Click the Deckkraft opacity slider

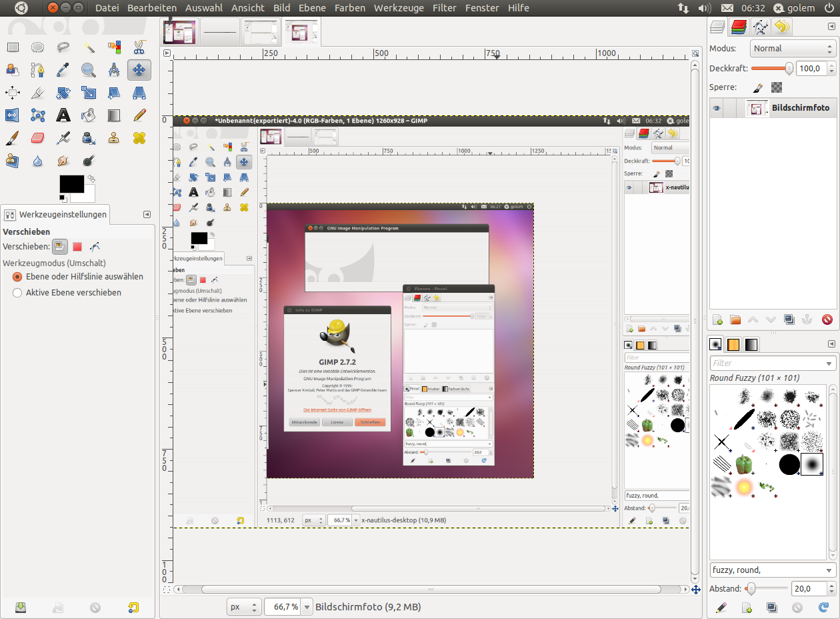point(771,68)
